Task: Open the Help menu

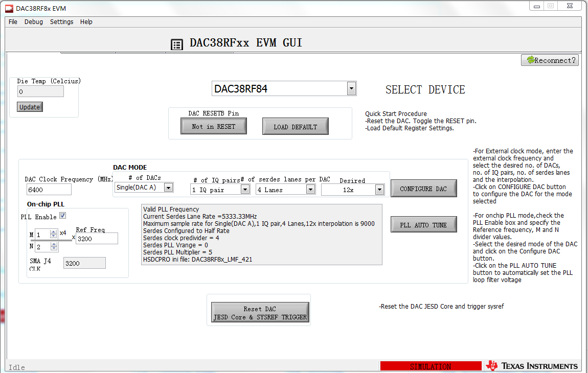Action: 86,22
